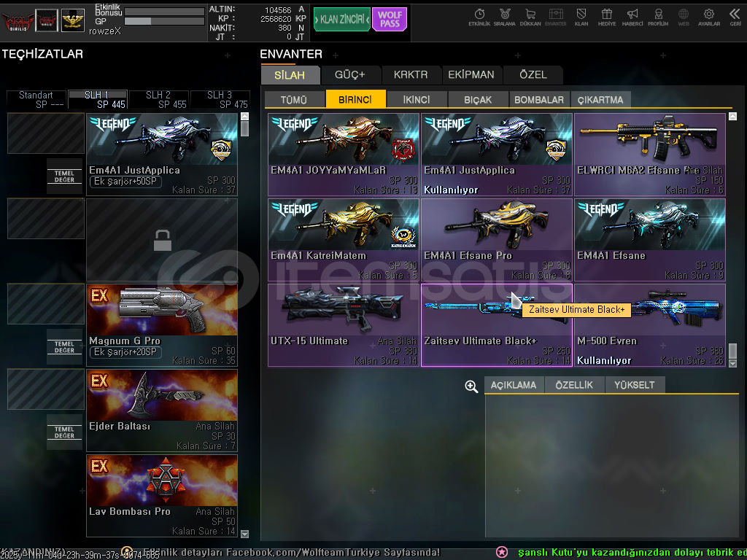Click Ek şarjör+50SP attachment tag
Viewport: 747px width, 560px height.
click(x=125, y=182)
